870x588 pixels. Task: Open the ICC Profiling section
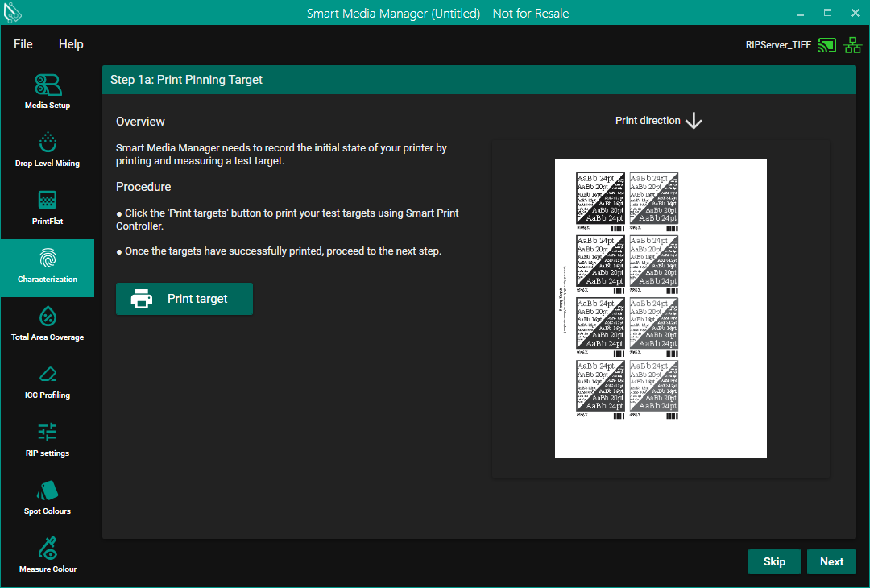coord(48,382)
